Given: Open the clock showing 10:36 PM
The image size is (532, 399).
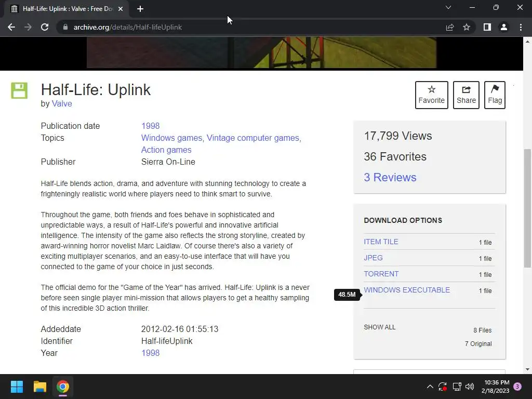Looking at the screenshot, I should point(495,387).
